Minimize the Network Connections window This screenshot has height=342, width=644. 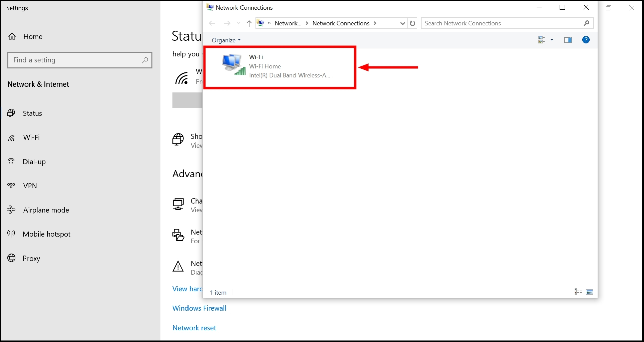pos(539,7)
